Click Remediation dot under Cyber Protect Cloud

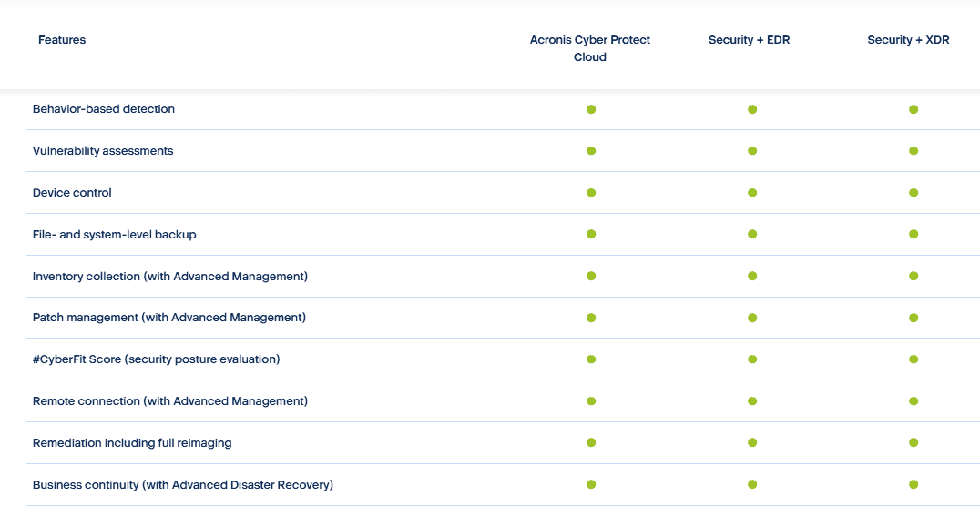click(x=591, y=442)
